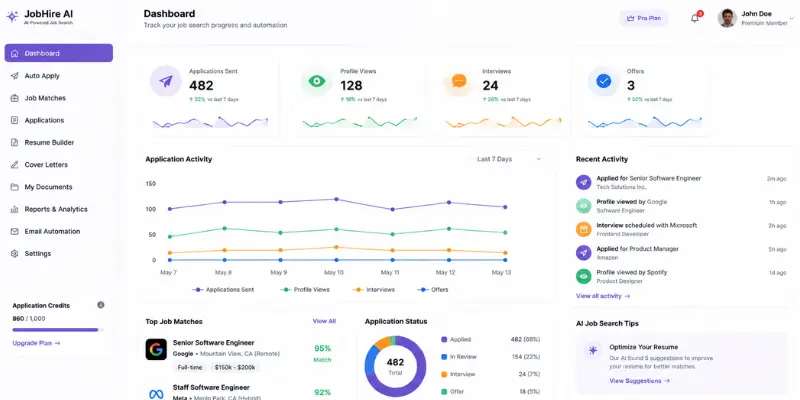Click the Offer green legend swatch

pos(444,392)
